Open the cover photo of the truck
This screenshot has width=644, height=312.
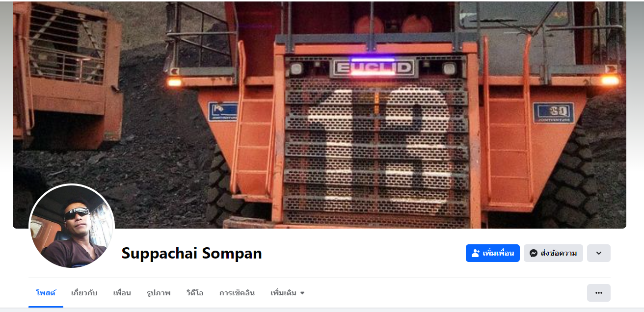click(320, 115)
